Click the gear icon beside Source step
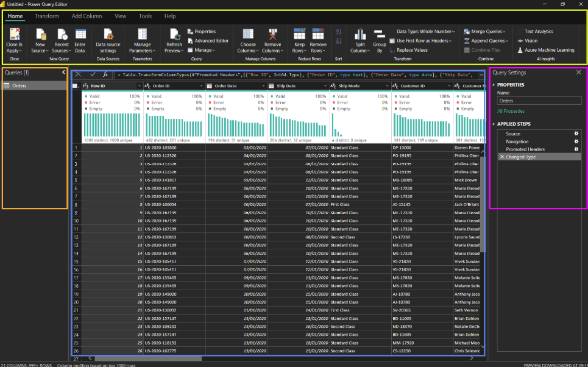The image size is (588, 367). click(576, 134)
